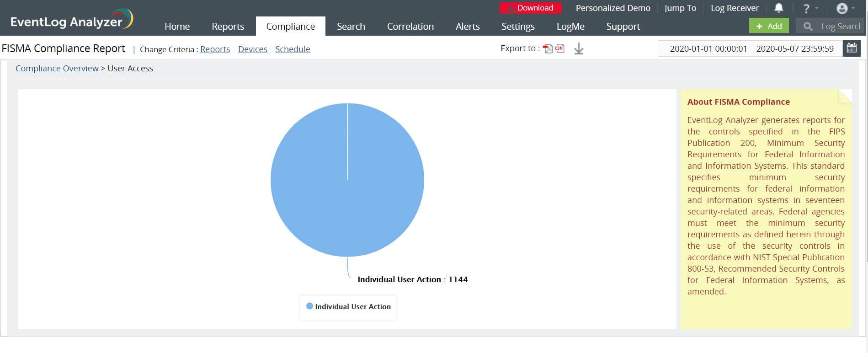Viewport: 868px width, 353px height.
Task: Switch to the Reports tab
Action: (228, 27)
